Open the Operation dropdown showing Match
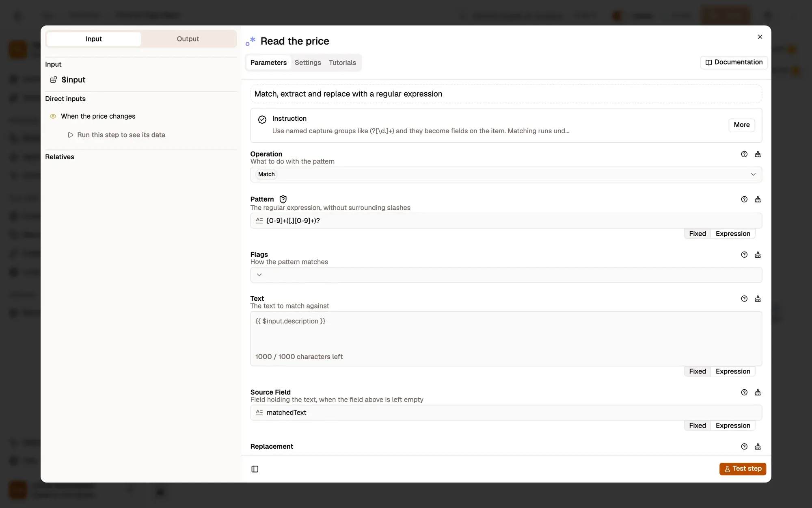The image size is (812, 508). point(506,174)
